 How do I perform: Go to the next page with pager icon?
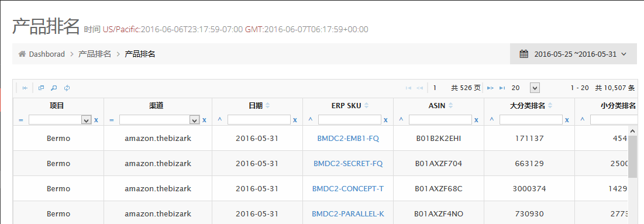[x=490, y=88]
